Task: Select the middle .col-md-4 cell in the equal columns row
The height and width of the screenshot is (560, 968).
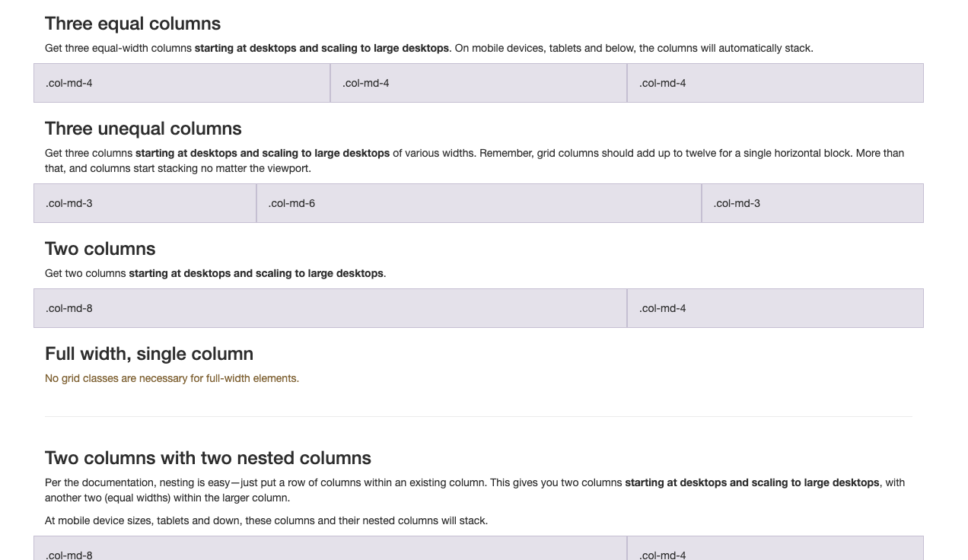Action: [479, 83]
